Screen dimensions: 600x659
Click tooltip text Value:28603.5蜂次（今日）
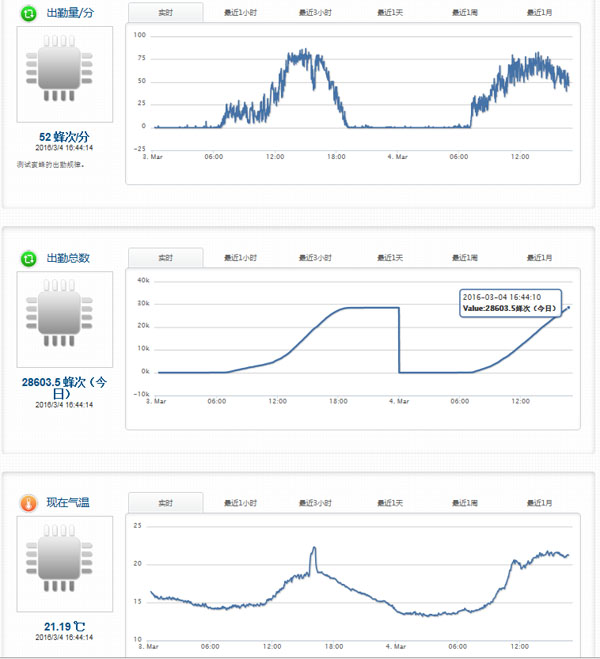coord(510,308)
